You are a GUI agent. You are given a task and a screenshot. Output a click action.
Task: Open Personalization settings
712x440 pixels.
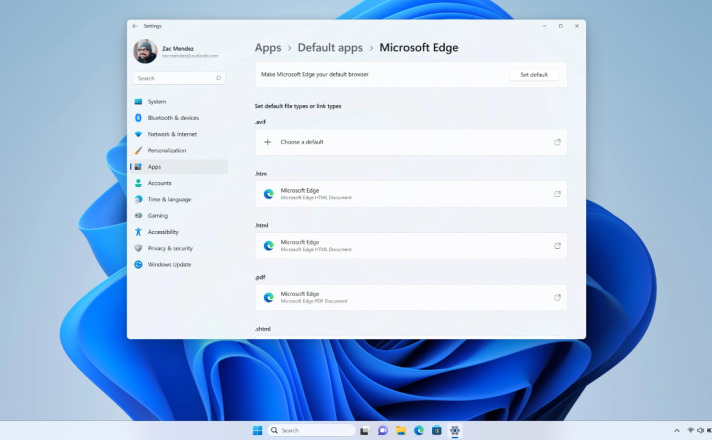[x=179, y=151]
